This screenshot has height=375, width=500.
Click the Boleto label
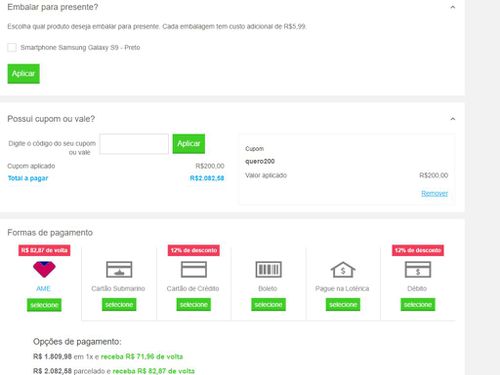tap(268, 289)
